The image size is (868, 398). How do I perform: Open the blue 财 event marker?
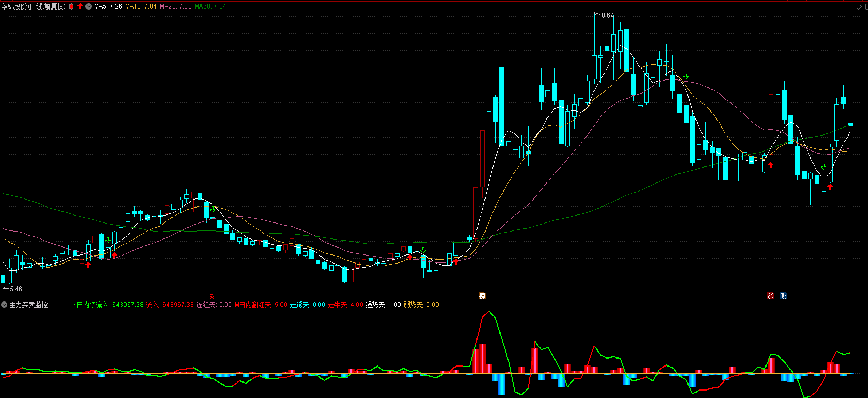tap(784, 296)
